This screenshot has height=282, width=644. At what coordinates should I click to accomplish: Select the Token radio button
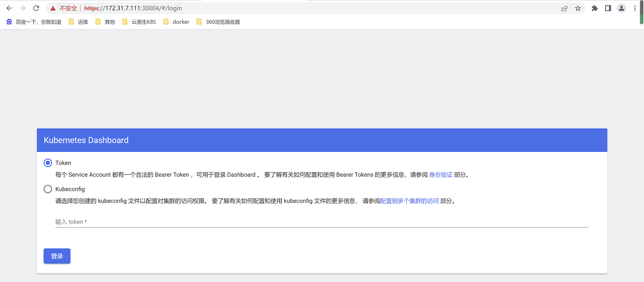[48, 163]
